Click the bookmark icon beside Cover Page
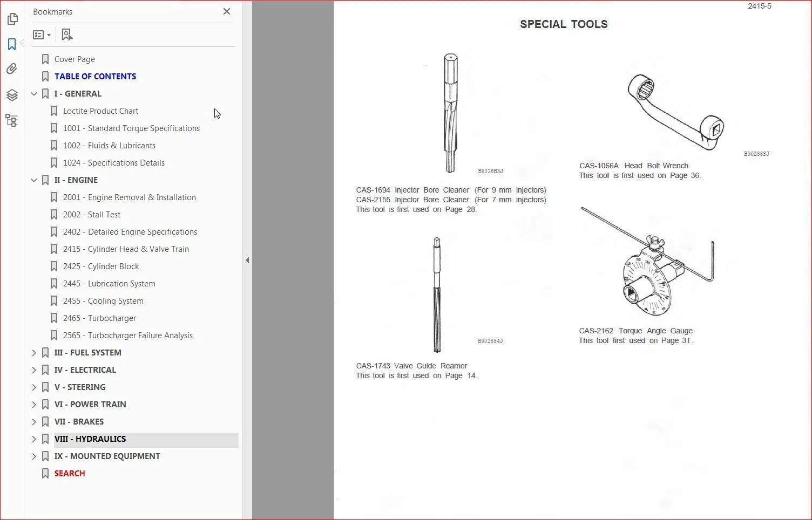This screenshot has width=812, height=520. [x=45, y=59]
